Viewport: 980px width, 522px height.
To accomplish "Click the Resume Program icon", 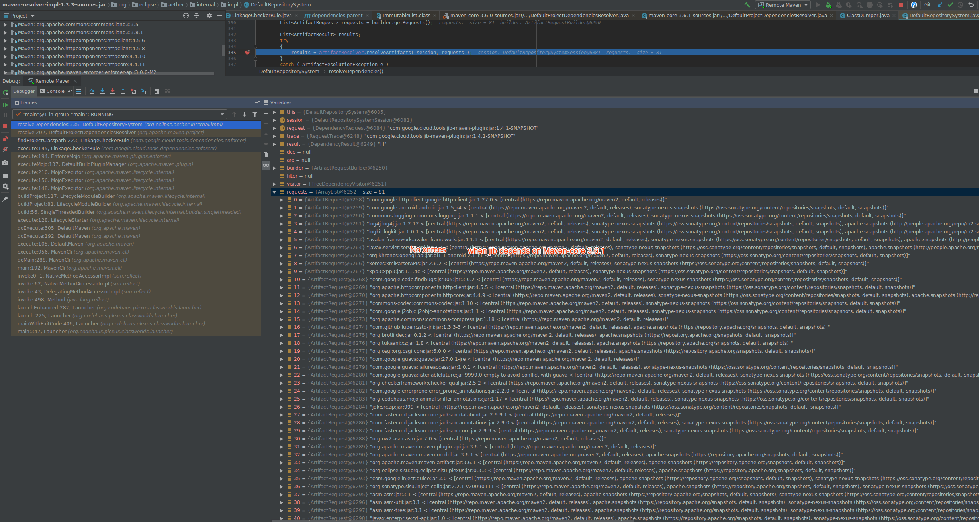I will 5,105.
